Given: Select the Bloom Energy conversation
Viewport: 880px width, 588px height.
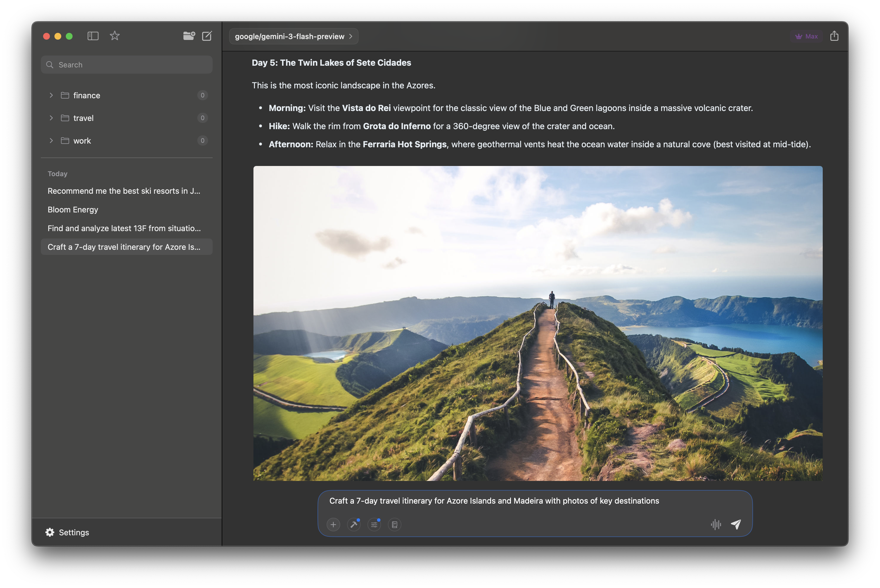Looking at the screenshot, I should point(72,210).
